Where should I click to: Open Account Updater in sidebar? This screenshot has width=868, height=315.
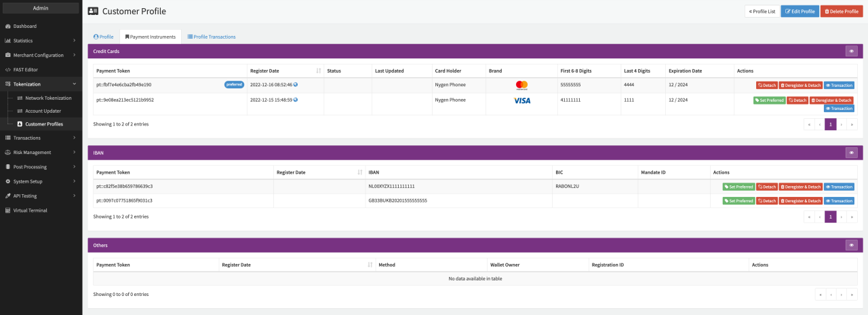(43, 111)
